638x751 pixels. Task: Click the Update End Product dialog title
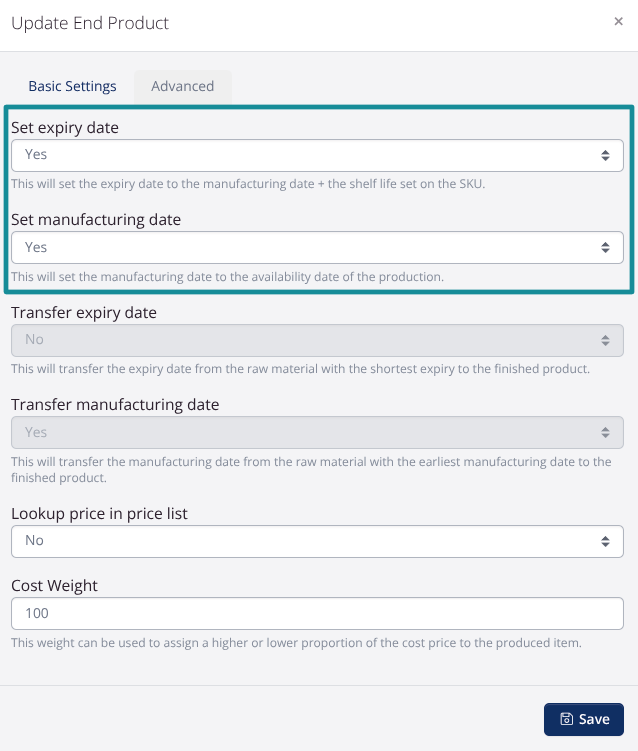(x=90, y=23)
